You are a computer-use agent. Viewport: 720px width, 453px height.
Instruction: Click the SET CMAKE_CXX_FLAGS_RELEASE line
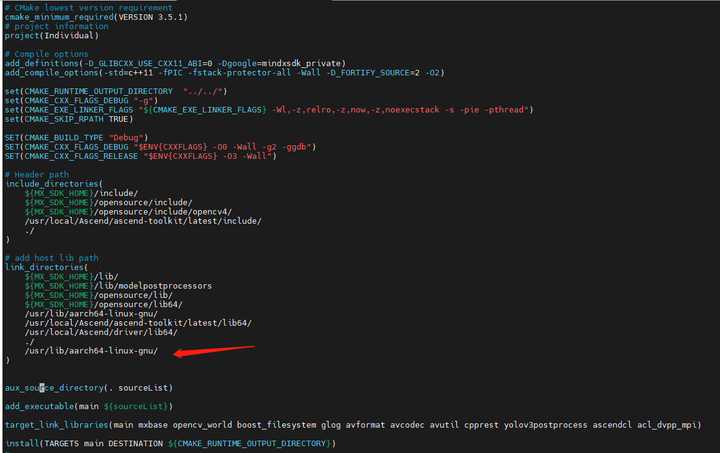tap(141, 156)
